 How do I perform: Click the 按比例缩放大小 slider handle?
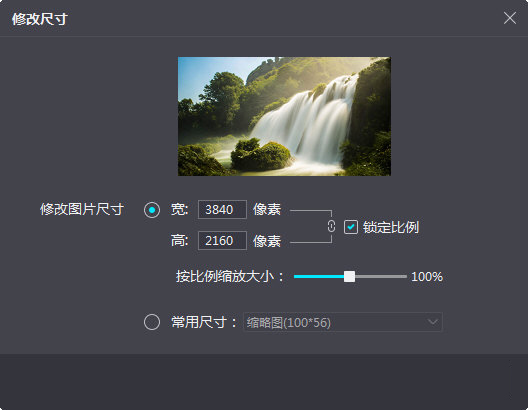coord(349,277)
